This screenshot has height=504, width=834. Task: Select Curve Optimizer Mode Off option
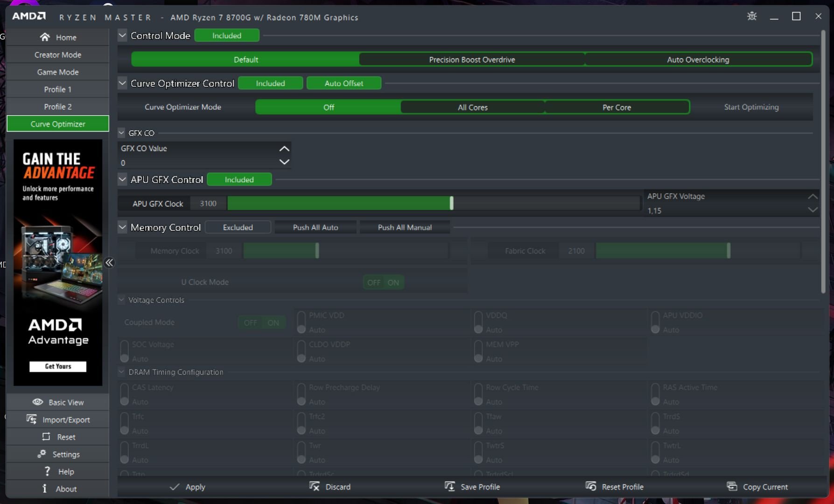pyautogui.click(x=329, y=107)
